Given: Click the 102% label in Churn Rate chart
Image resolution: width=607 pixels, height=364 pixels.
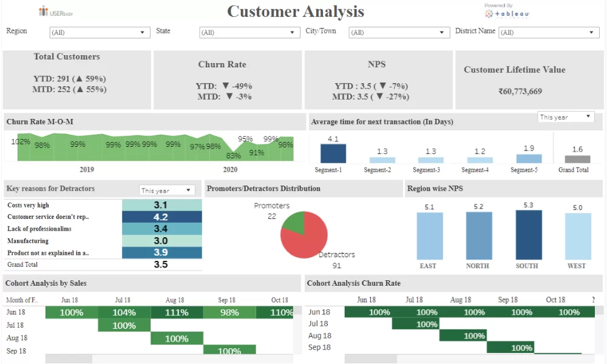Looking at the screenshot, I should [21, 141].
